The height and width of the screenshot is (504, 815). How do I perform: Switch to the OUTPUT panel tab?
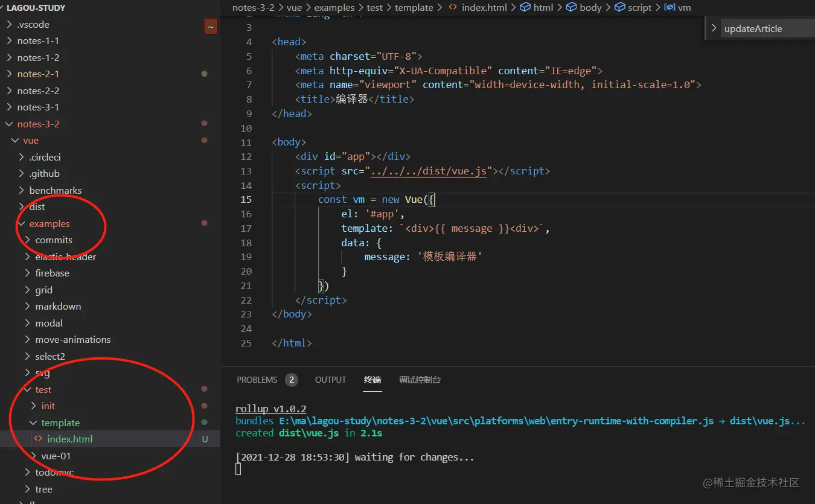pos(331,380)
